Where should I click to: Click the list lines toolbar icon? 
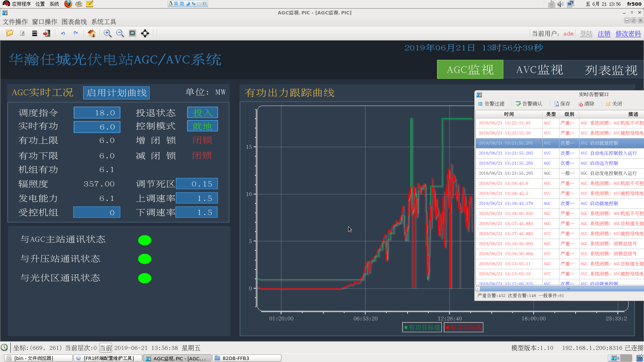pos(35,33)
